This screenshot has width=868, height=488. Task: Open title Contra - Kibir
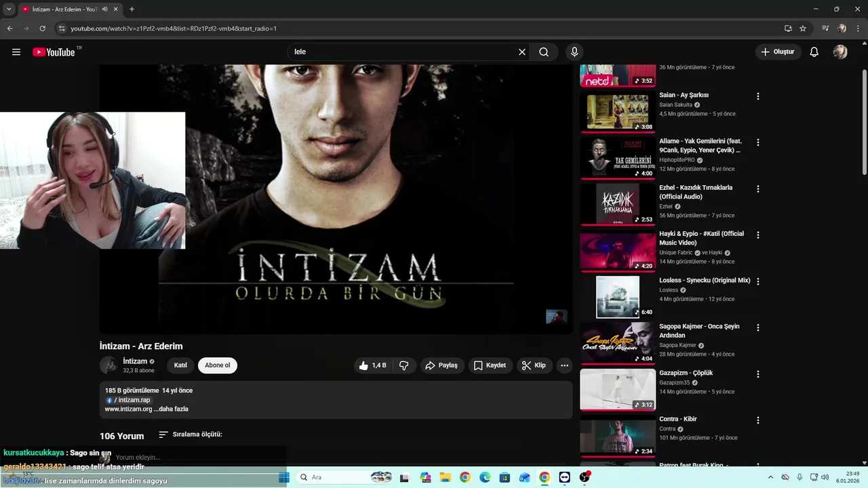coord(678,419)
